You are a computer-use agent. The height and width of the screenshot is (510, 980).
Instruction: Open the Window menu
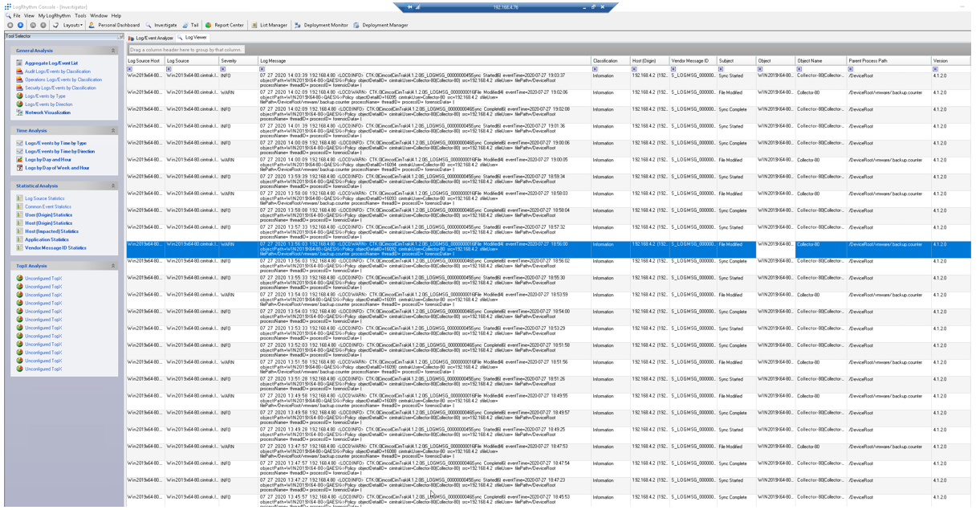(x=99, y=15)
